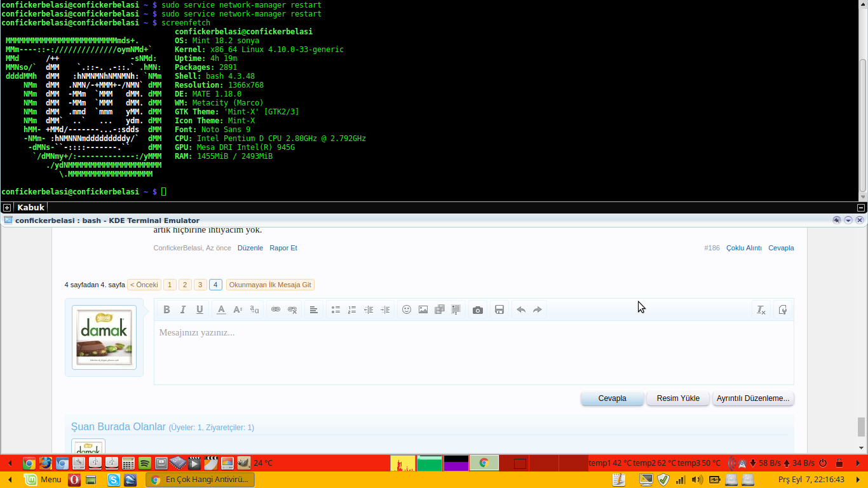Toggle bold formatting in the editor
The image size is (868, 488).
click(x=166, y=309)
